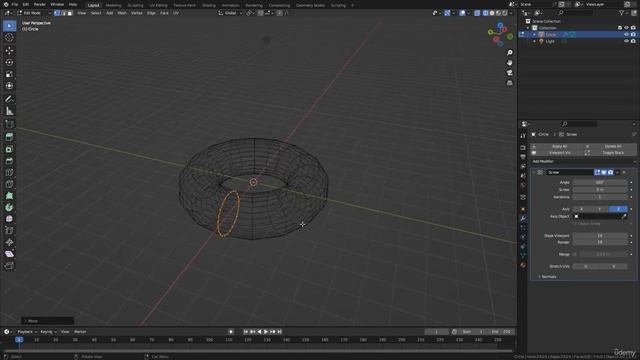Expand the Circle item in outliner
Screen dimensions: 640x360
(534, 35)
